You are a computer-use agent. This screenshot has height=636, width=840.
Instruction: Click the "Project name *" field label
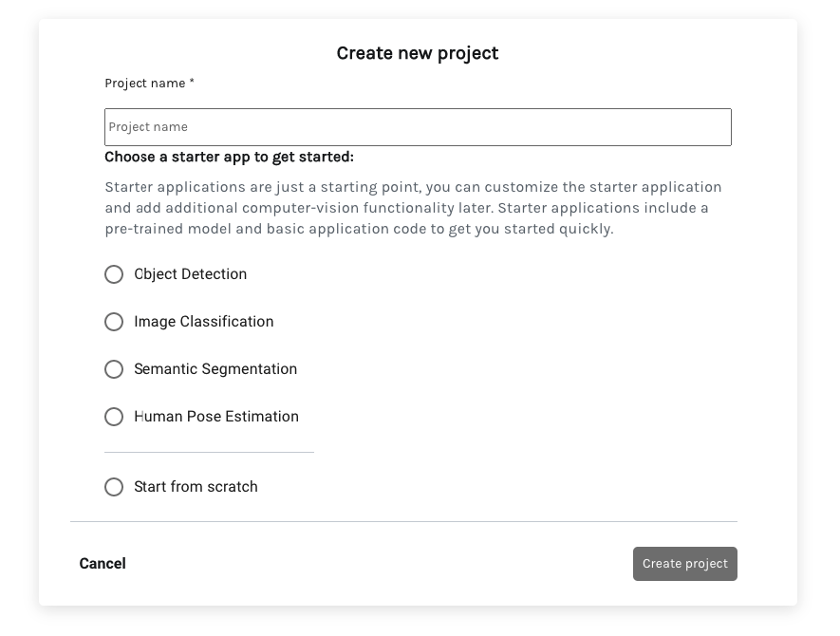coord(145,84)
